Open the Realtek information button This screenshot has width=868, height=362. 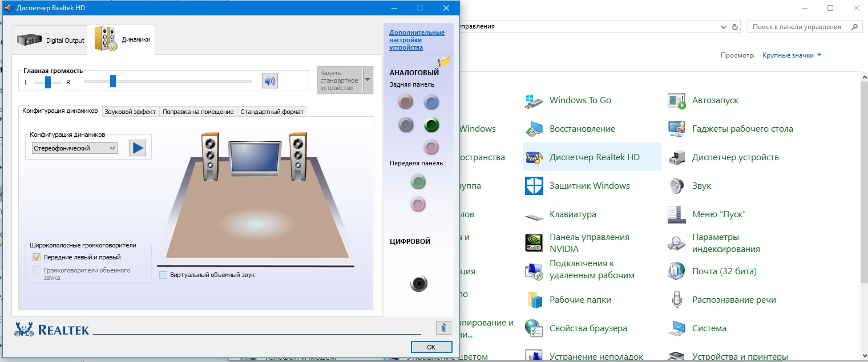point(443,328)
